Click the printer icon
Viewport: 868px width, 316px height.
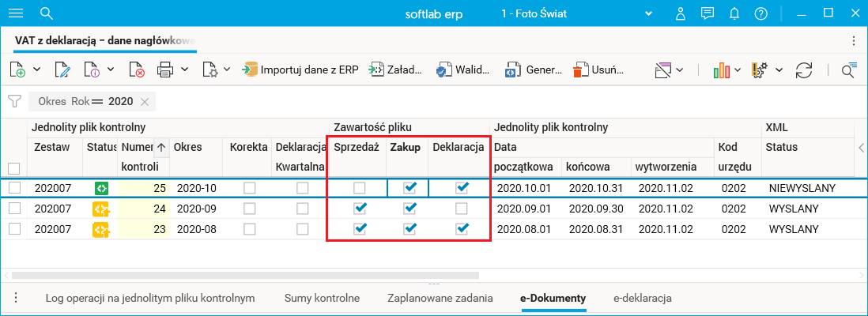pyautogui.click(x=165, y=70)
